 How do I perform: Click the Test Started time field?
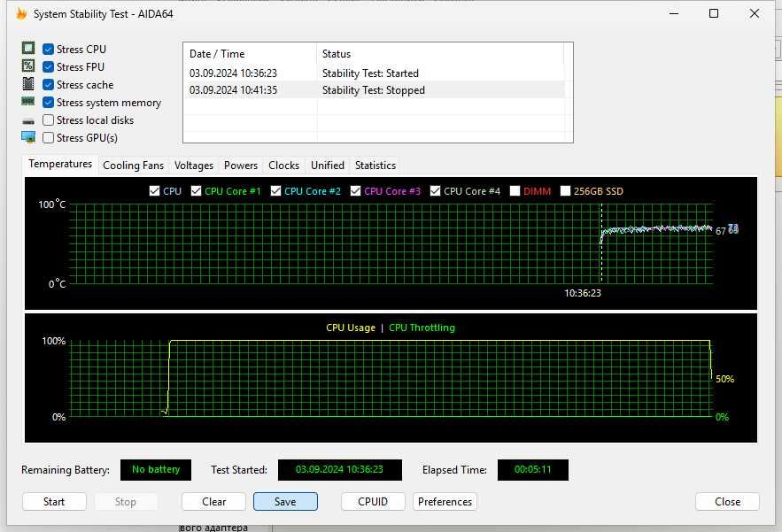(x=339, y=470)
